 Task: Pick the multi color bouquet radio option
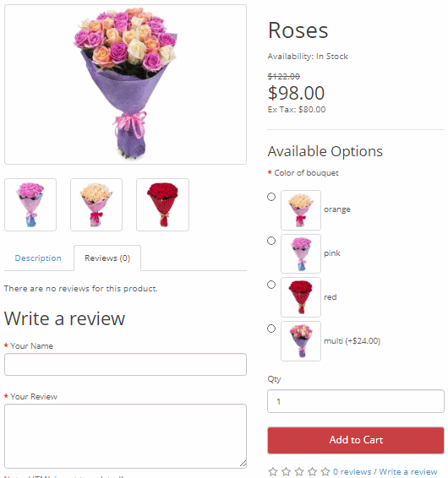(271, 329)
